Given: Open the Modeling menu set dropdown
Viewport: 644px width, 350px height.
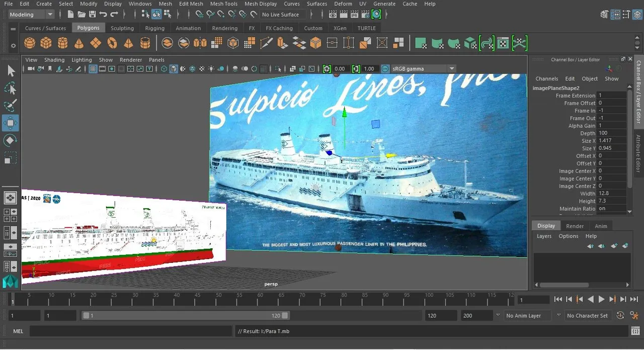Looking at the screenshot, I should pyautogui.click(x=31, y=15).
